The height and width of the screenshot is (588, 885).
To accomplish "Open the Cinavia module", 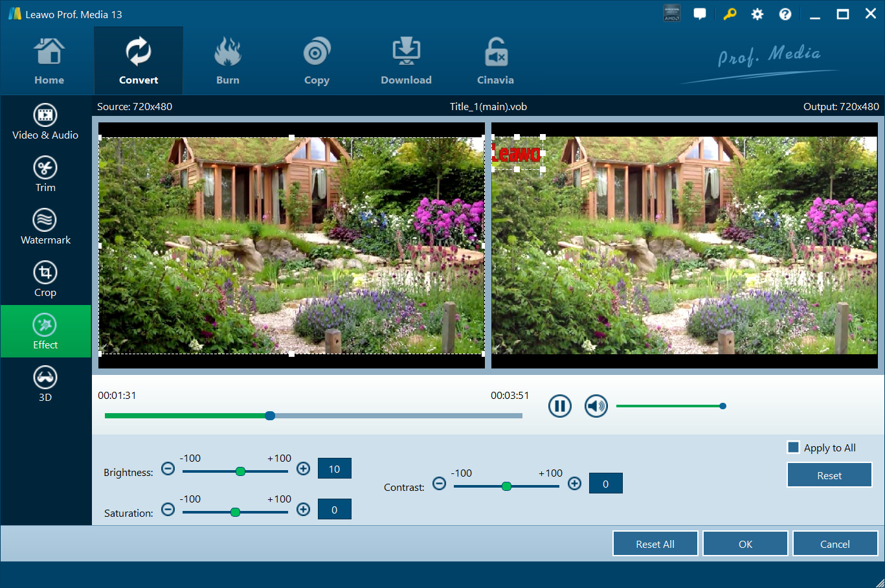I will point(495,61).
